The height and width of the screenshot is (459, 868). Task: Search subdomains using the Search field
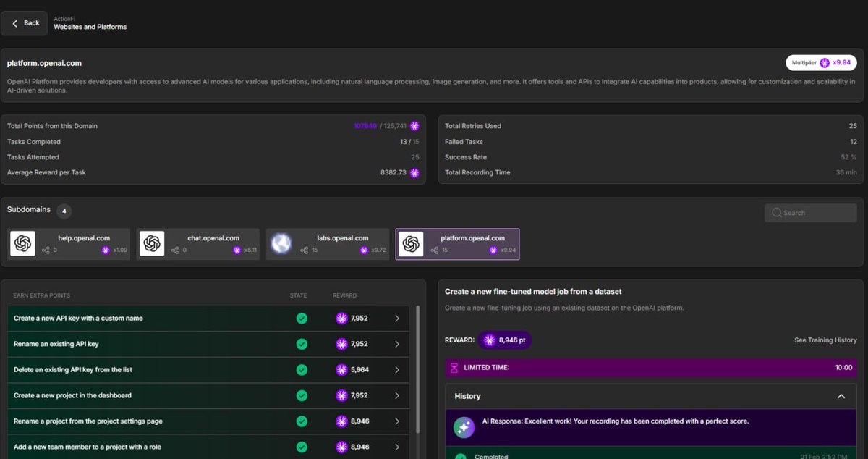(x=811, y=213)
